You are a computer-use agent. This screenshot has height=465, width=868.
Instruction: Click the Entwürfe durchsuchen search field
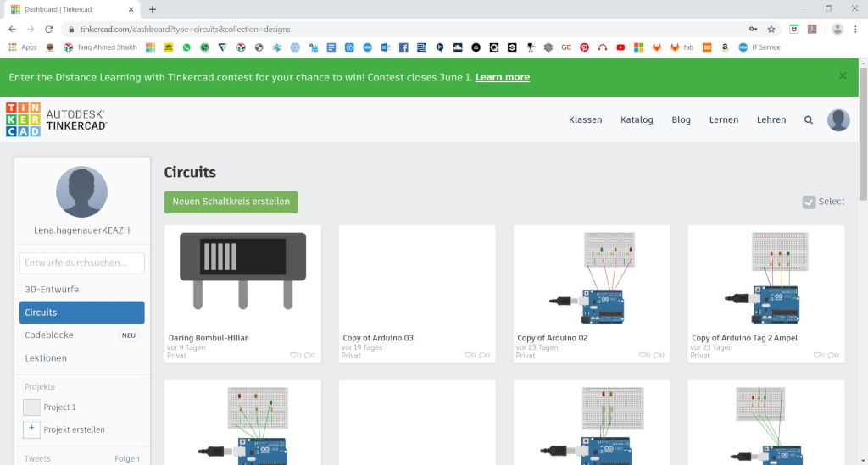coord(82,263)
